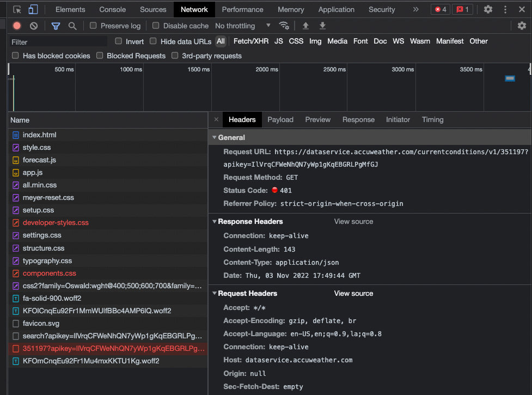
Task: Check the Invert filter checkbox
Action: 118,41
